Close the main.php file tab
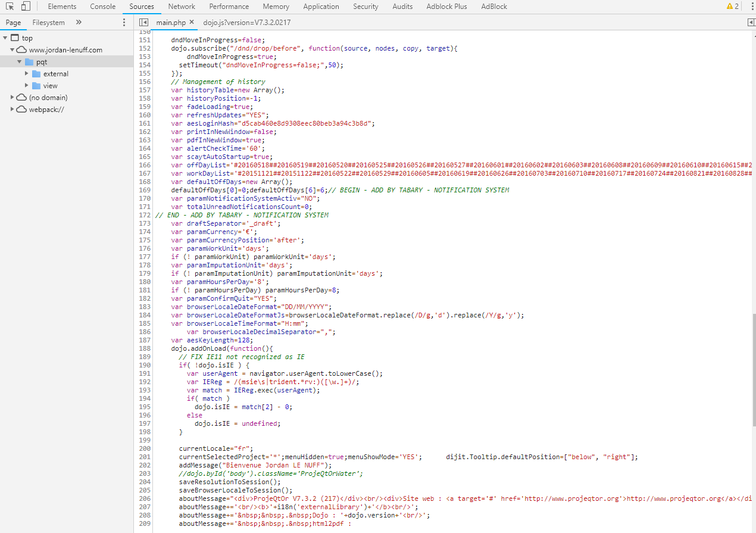The width and height of the screenshot is (756, 533). 192,23
